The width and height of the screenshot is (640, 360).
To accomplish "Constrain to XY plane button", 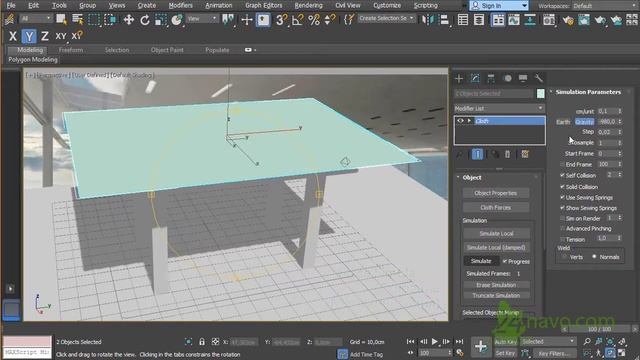I will tap(60, 36).
